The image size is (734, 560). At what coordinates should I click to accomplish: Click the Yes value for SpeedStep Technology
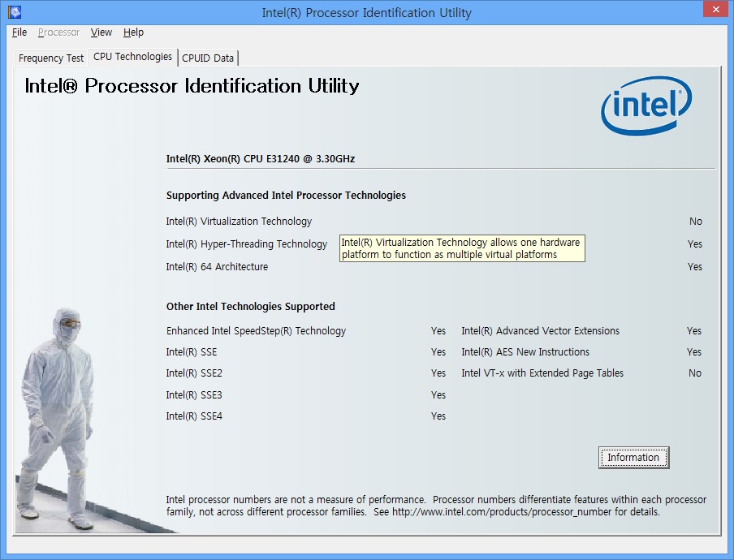tap(438, 331)
